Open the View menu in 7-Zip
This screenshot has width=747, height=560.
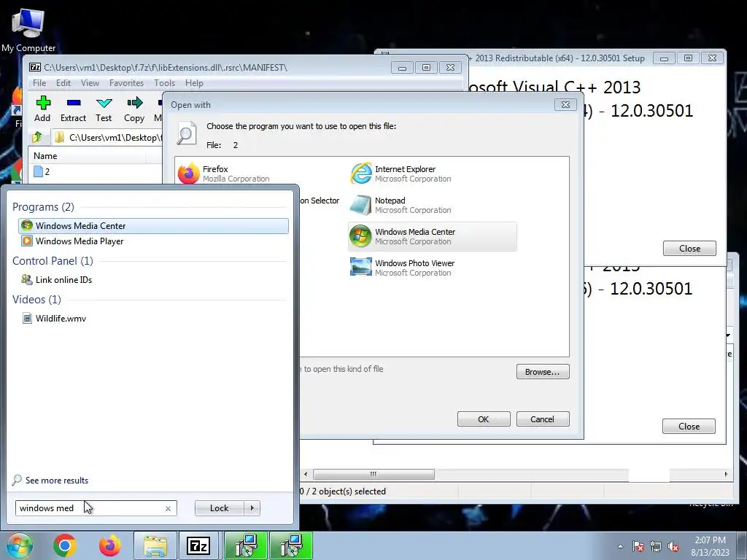[90, 83]
